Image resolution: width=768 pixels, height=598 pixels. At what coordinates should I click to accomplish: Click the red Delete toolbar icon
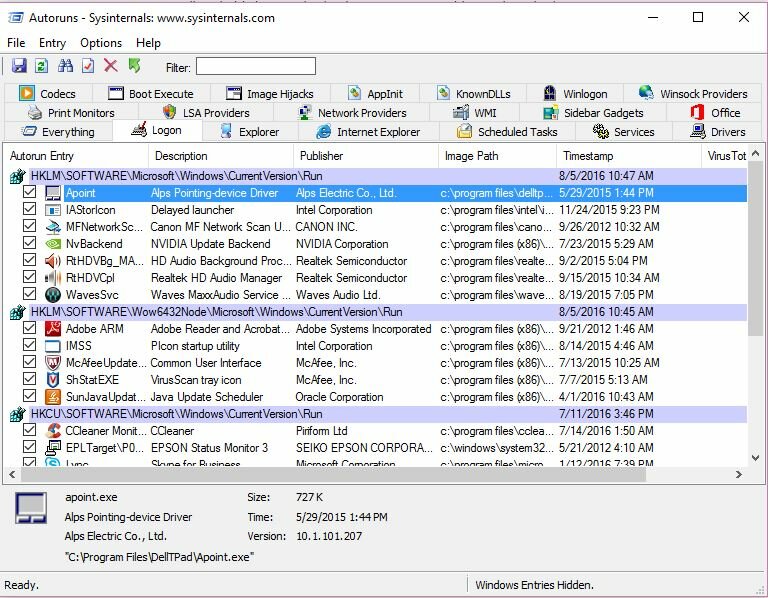(111, 66)
